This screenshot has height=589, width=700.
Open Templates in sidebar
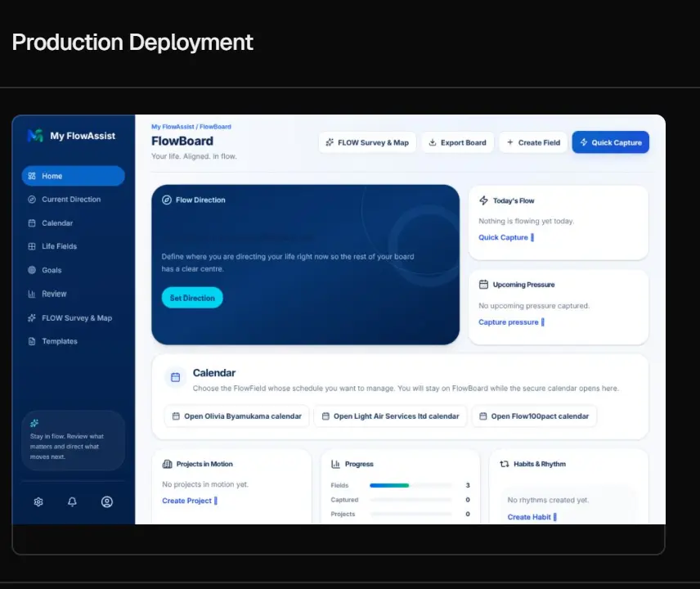74,341
